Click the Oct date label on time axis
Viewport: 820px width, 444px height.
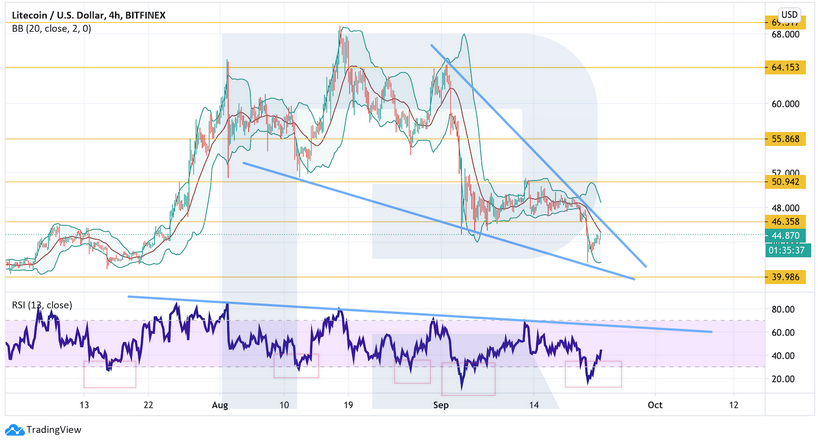[653, 404]
